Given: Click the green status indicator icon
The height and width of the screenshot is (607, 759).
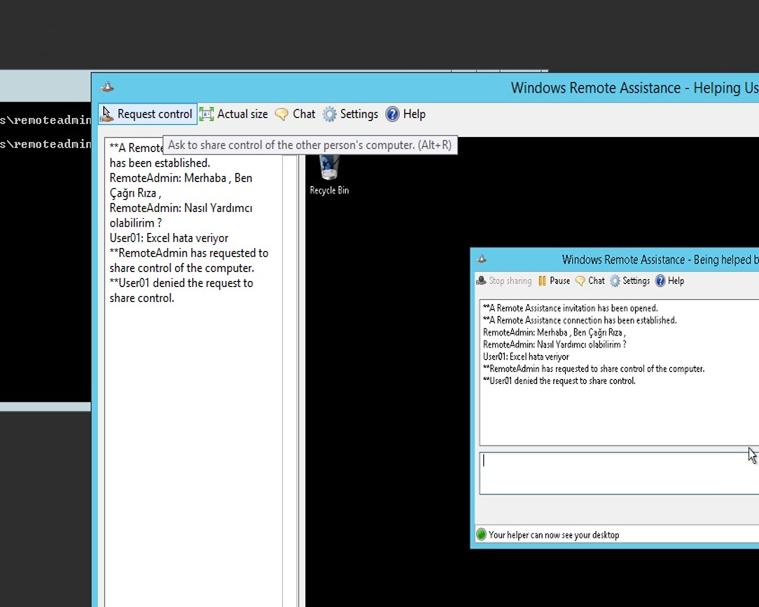Looking at the screenshot, I should pos(481,534).
